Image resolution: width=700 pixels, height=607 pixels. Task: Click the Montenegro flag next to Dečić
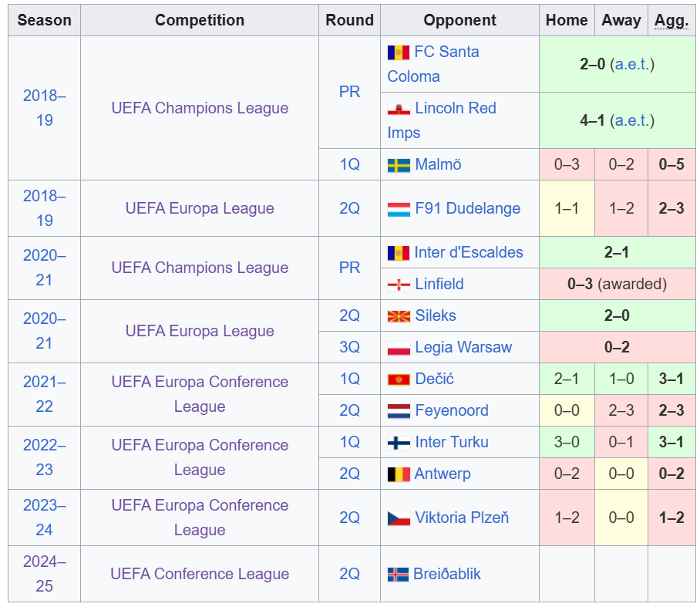pos(399,379)
